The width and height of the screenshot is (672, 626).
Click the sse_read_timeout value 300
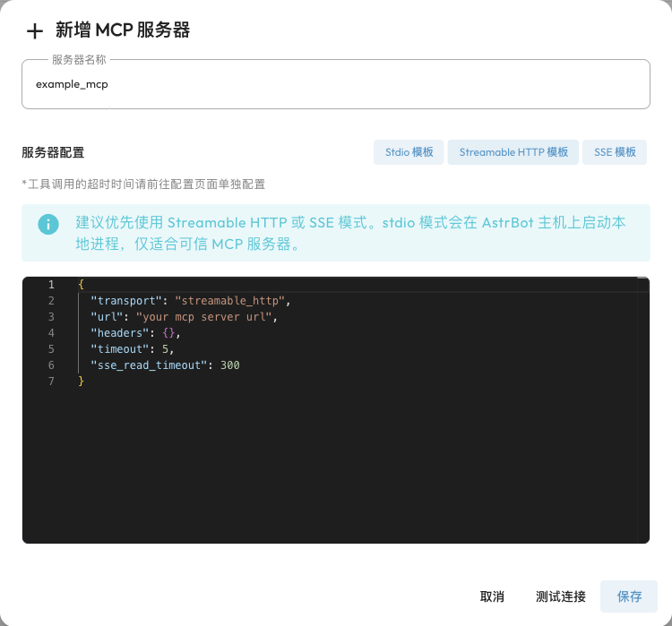pyautogui.click(x=229, y=365)
